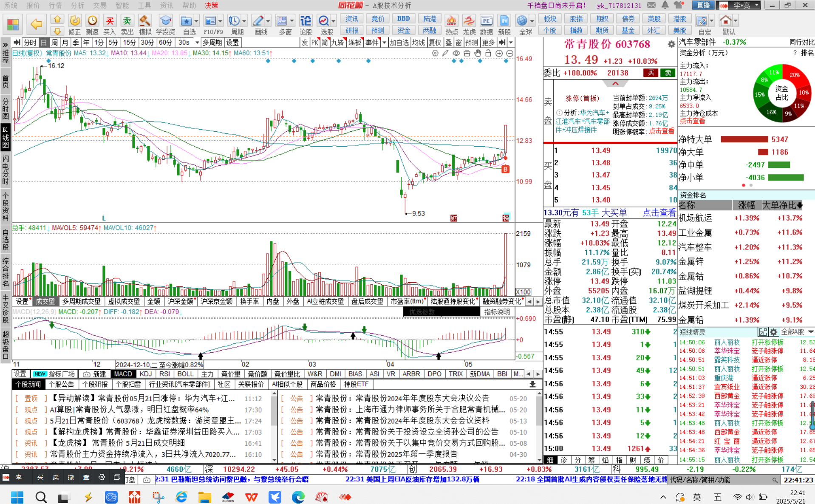The image size is (815, 504).
Task: Open the 测速 speed test clock icon
Action: point(92,25)
